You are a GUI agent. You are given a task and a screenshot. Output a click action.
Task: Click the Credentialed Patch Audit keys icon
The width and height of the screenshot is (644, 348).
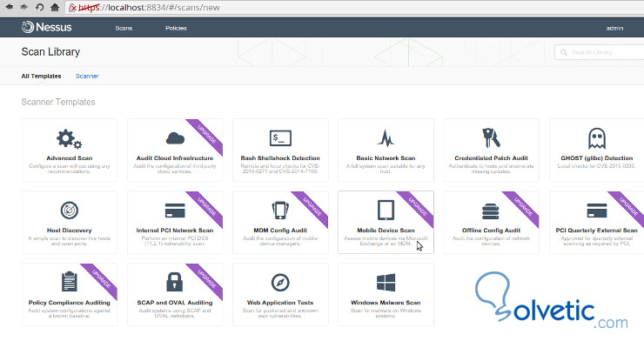click(491, 137)
